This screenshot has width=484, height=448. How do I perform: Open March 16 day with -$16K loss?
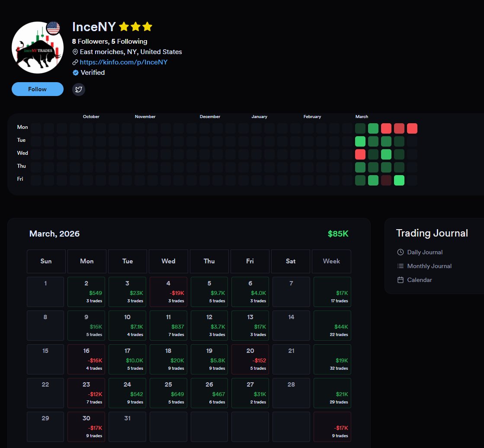click(86, 359)
